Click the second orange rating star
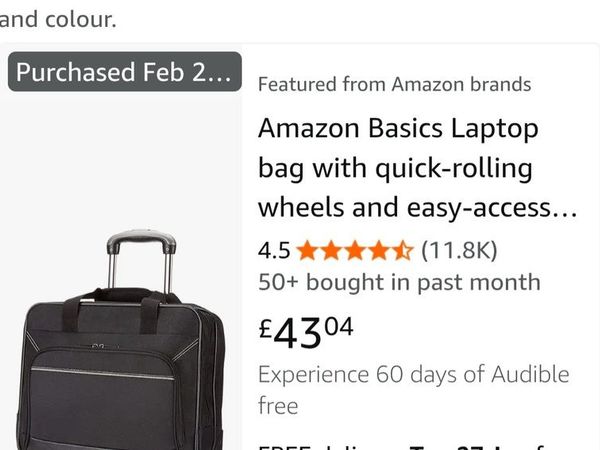The width and height of the screenshot is (600, 450). coord(330,249)
